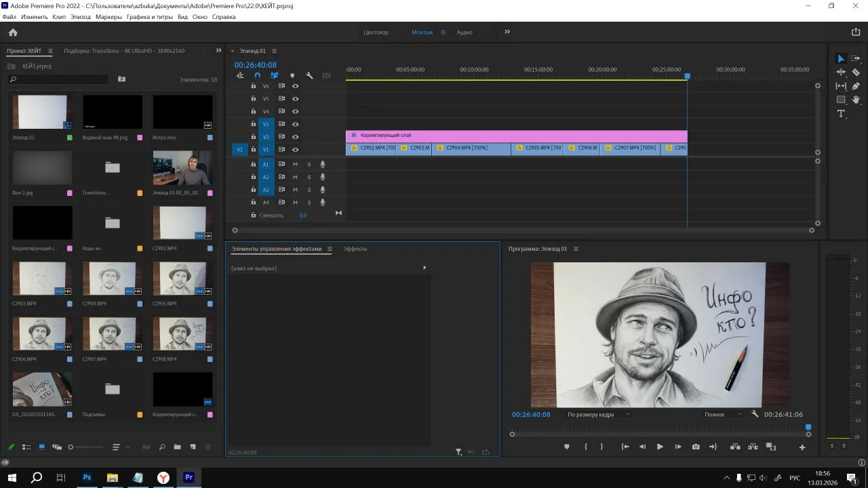Open Program monitor settings wrench
Image resolution: width=868 pixels, height=488 pixels.
[755, 414]
